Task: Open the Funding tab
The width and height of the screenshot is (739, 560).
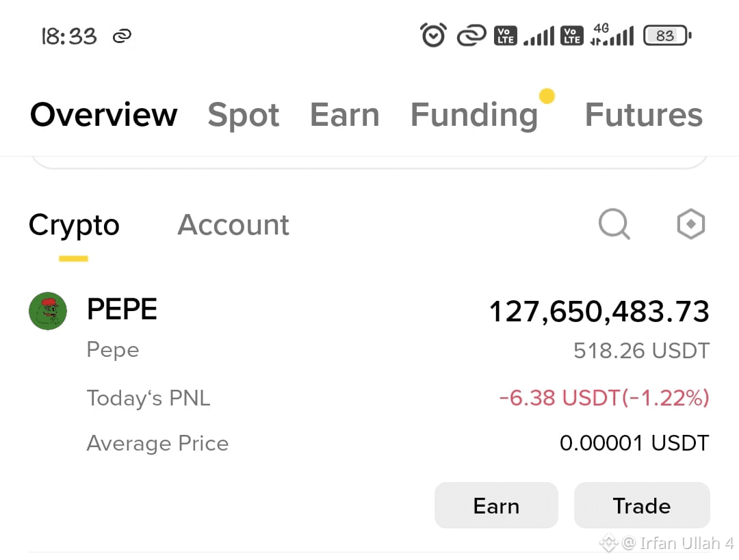Action: (x=474, y=116)
